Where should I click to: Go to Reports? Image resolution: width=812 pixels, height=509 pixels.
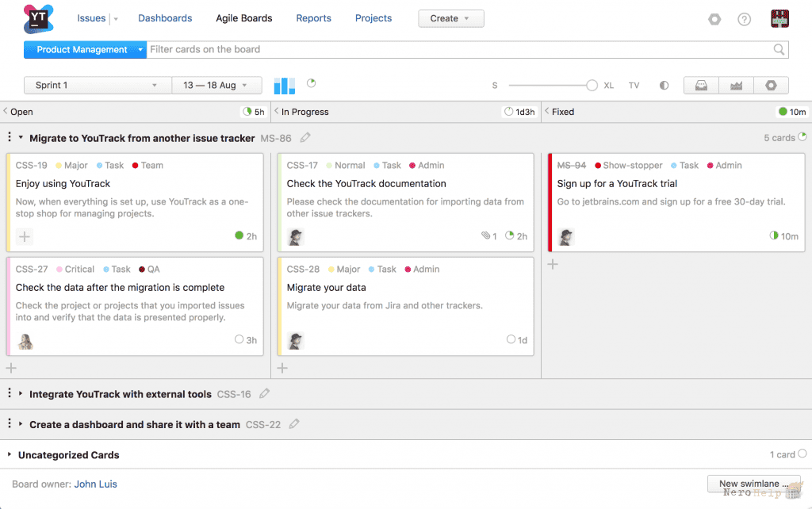(313, 18)
